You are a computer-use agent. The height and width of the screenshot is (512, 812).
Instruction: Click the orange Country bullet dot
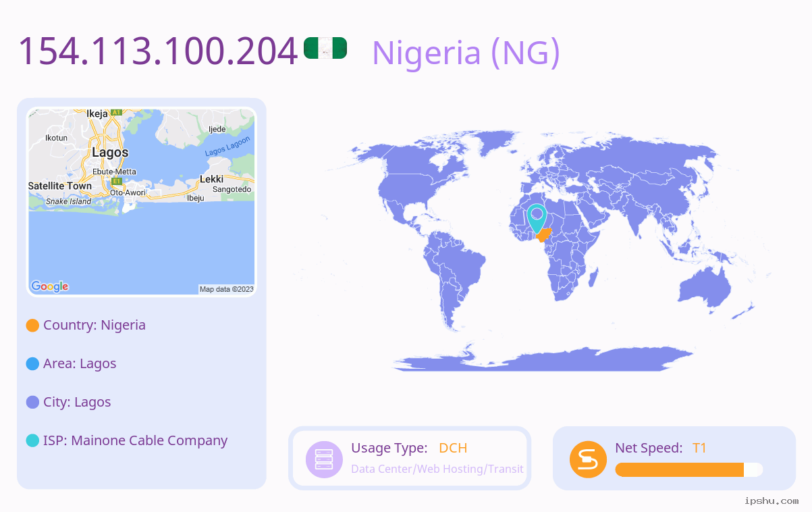point(32,325)
